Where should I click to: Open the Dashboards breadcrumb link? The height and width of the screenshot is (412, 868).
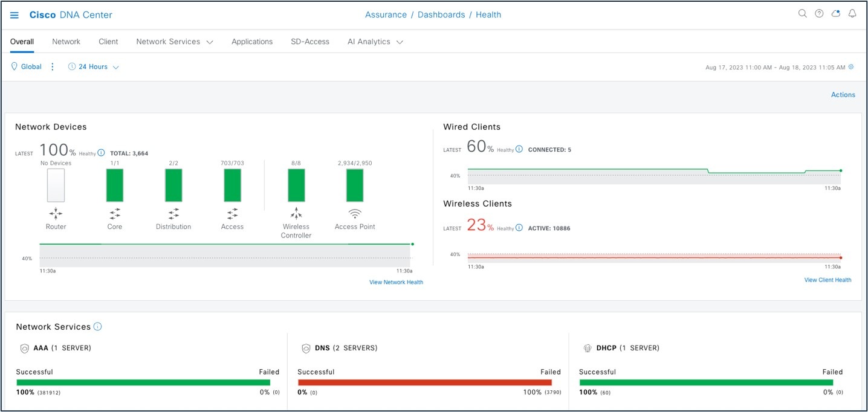(x=441, y=14)
